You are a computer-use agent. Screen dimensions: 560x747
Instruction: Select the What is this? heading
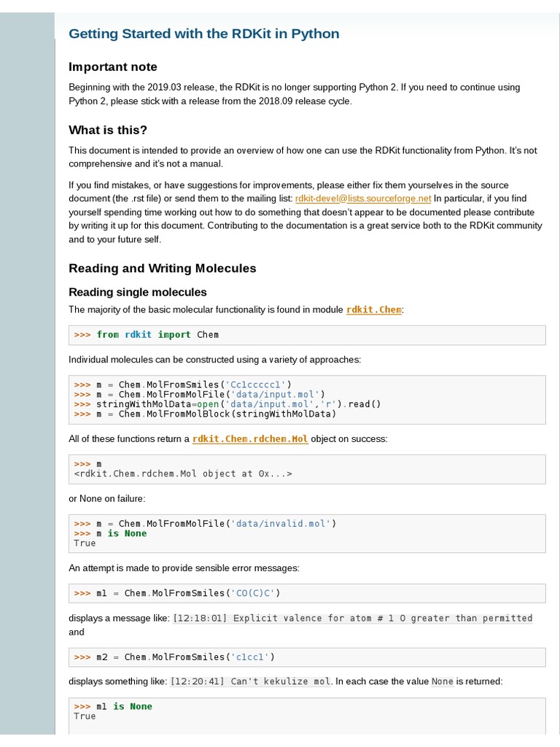[108, 131]
